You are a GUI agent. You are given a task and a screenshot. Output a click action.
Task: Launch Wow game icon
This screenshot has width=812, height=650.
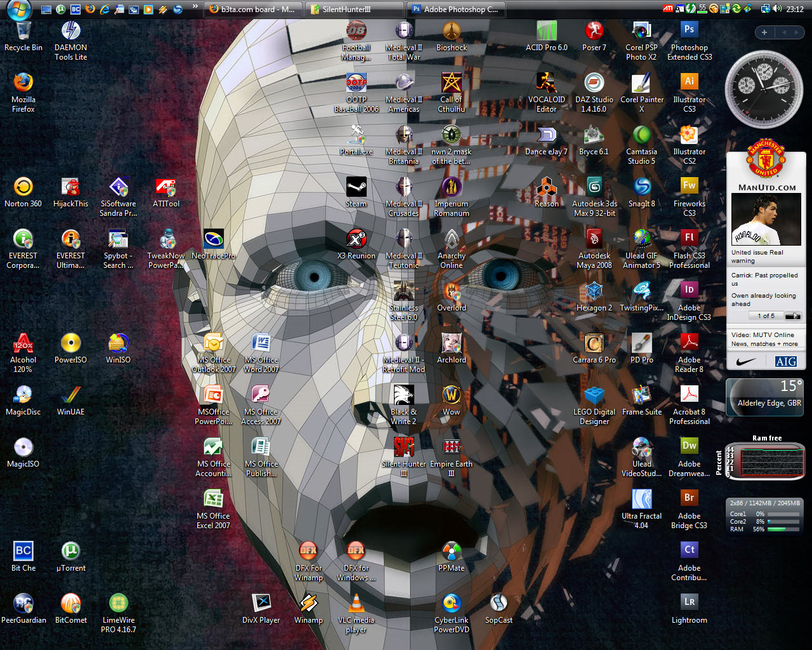(x=452, y=401)
